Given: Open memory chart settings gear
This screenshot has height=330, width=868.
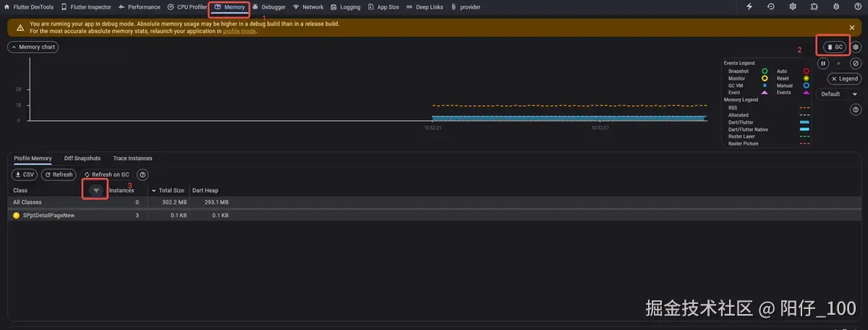Looking at the screenshot, I should tap(856, 47).
